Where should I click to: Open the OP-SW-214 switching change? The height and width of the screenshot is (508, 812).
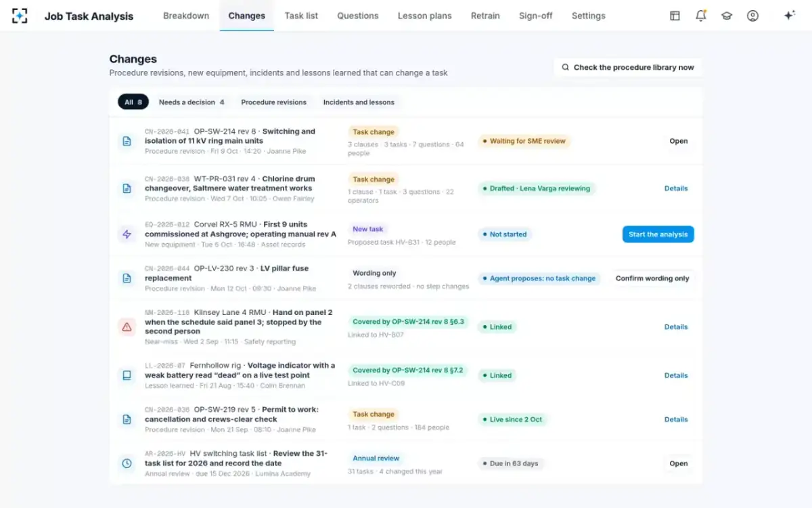point(679,141)
